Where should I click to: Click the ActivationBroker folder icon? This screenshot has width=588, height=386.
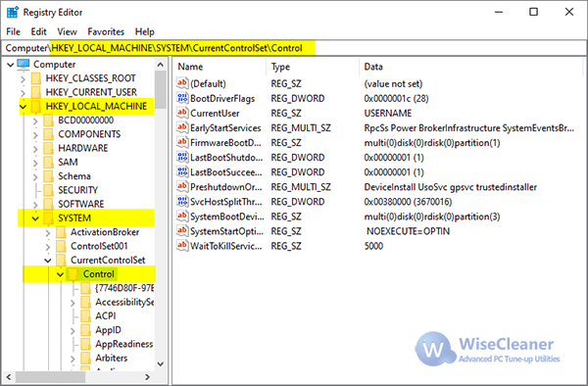click(61, 232)
